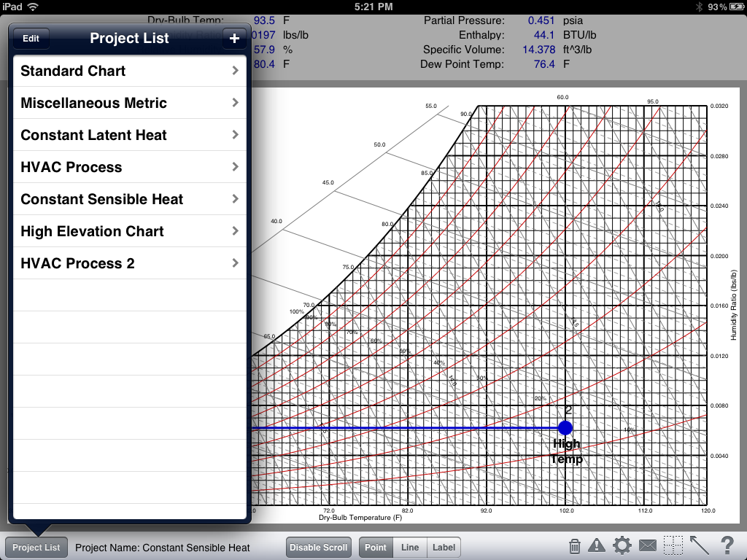This screenshot has width=747, height=560.
Task: Expand the HVAC Process chevron
Action: click(235, 167)
